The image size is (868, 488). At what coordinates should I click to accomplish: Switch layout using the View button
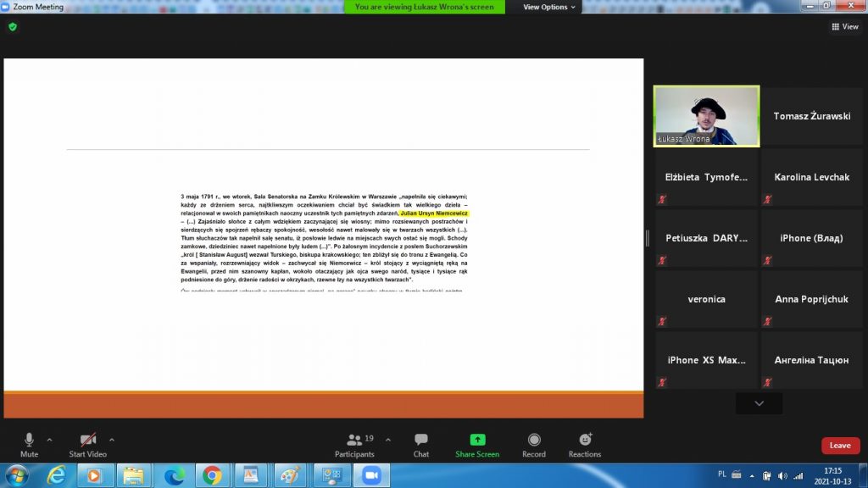coord(845,26)
